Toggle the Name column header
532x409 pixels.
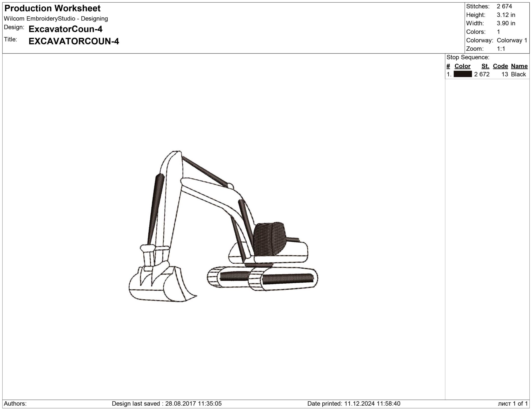(x=520, y=66)
